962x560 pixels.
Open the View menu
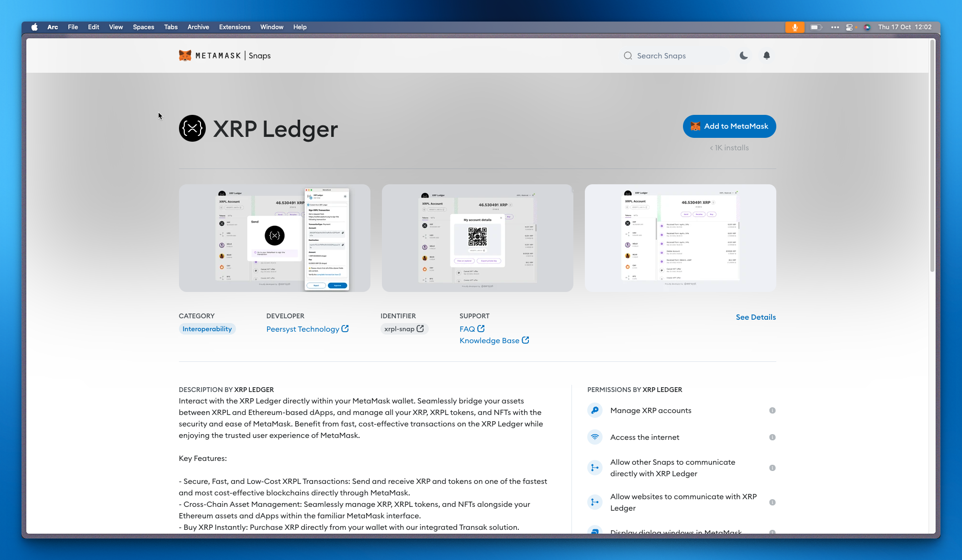[x=116, y=27]
